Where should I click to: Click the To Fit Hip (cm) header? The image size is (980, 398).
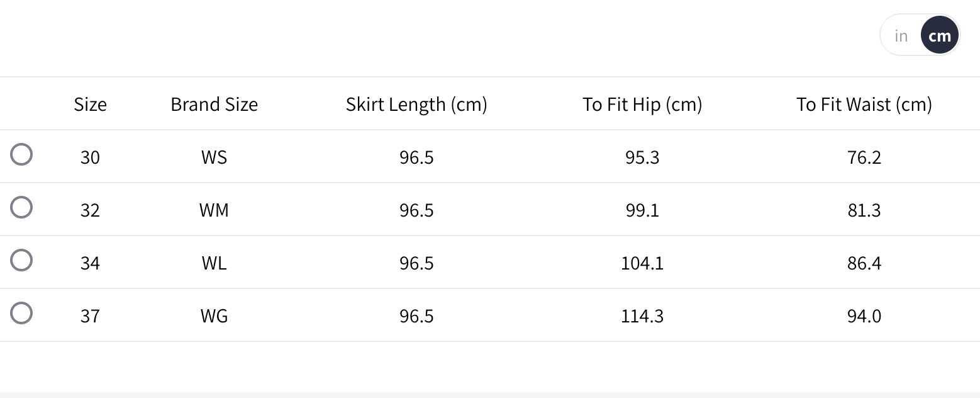coord(642,105)
